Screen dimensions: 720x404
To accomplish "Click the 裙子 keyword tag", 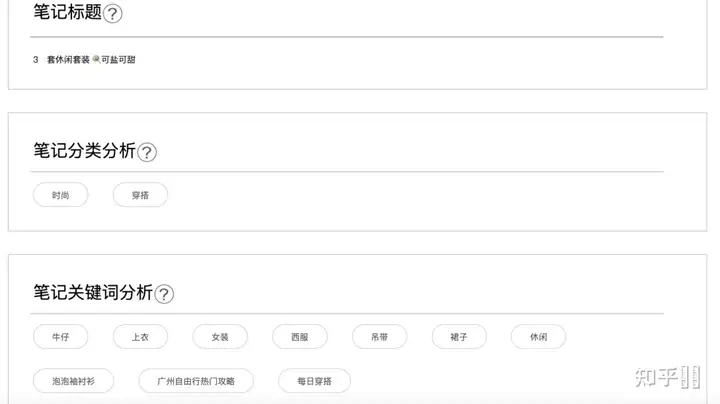I will pos(459,337).
